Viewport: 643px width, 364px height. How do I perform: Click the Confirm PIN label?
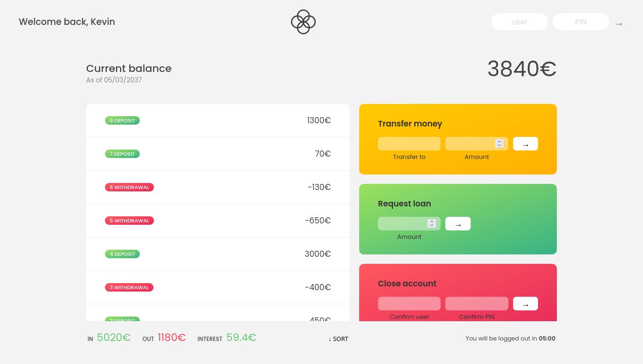coord(476,317)
